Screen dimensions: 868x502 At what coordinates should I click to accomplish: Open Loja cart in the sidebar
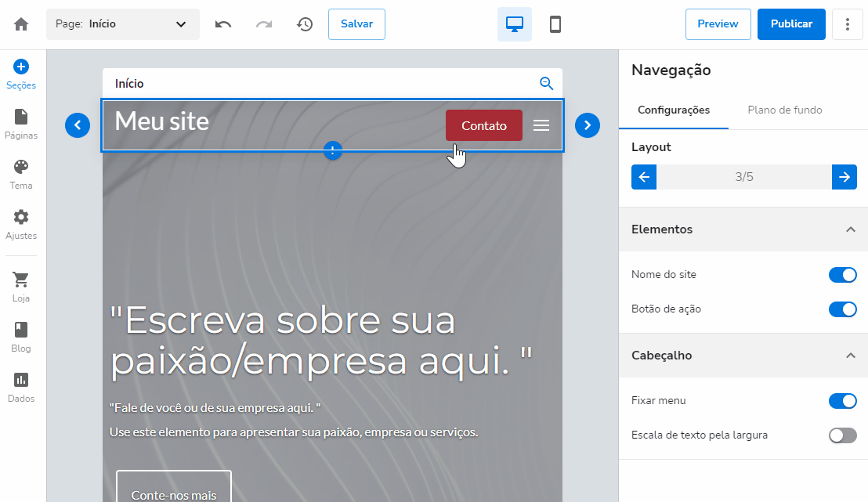pyautogui.click(x=21, y=287)
